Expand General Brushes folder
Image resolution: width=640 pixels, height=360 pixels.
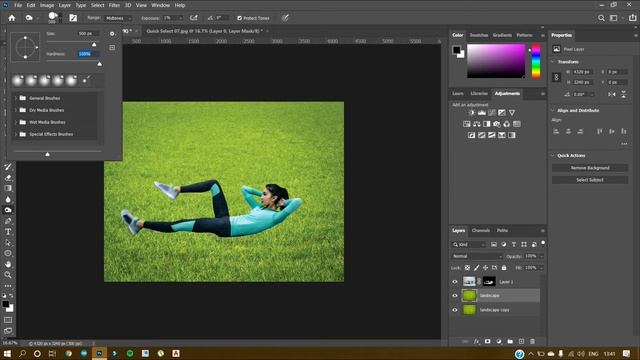[x=16, y=98]
